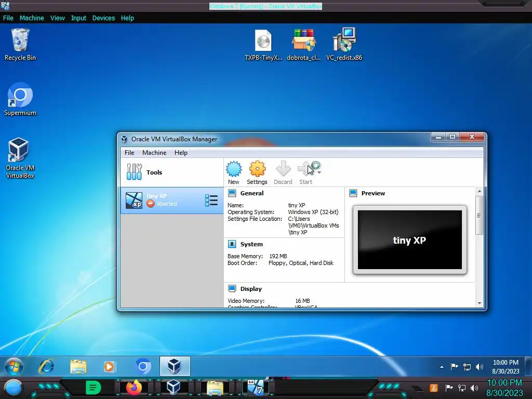
Task: Open outer VM window Input menu
Action: click(x=78, y=18)
